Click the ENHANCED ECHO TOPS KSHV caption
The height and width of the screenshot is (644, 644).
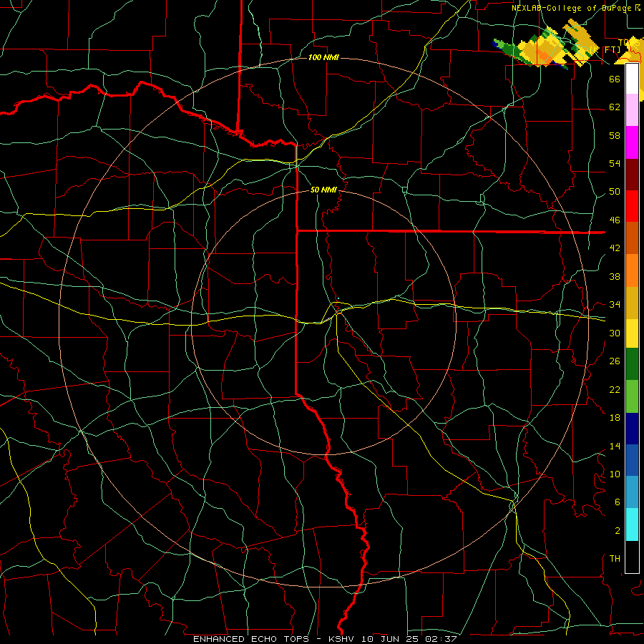(x=325, y=639)
